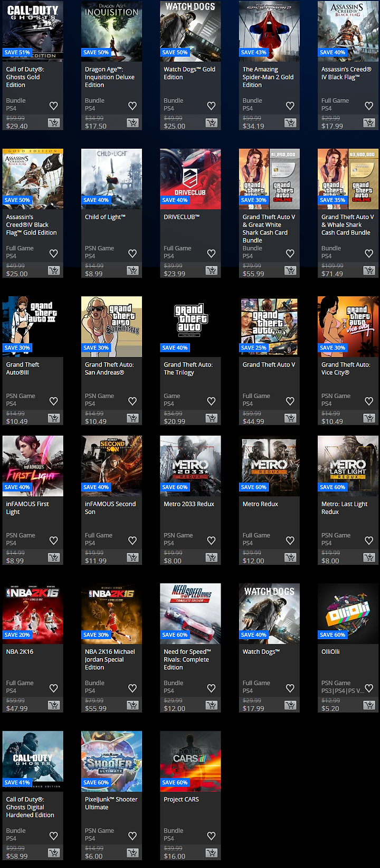Open Grand Theft Auto: The Trilogy title
This screenshot has height=868, width=380.
point(188,369)
